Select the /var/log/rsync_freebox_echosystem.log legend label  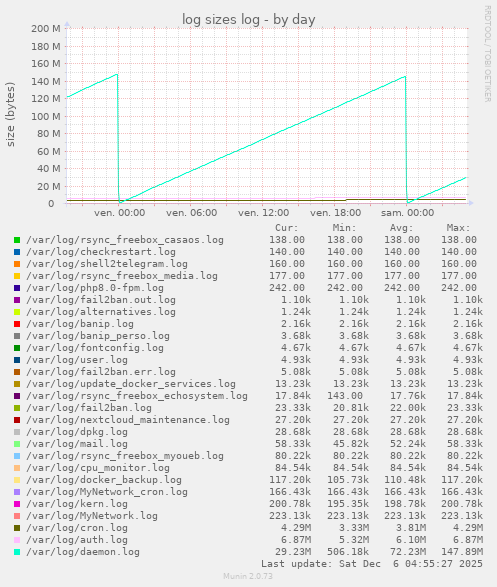(x=137, y=396)
